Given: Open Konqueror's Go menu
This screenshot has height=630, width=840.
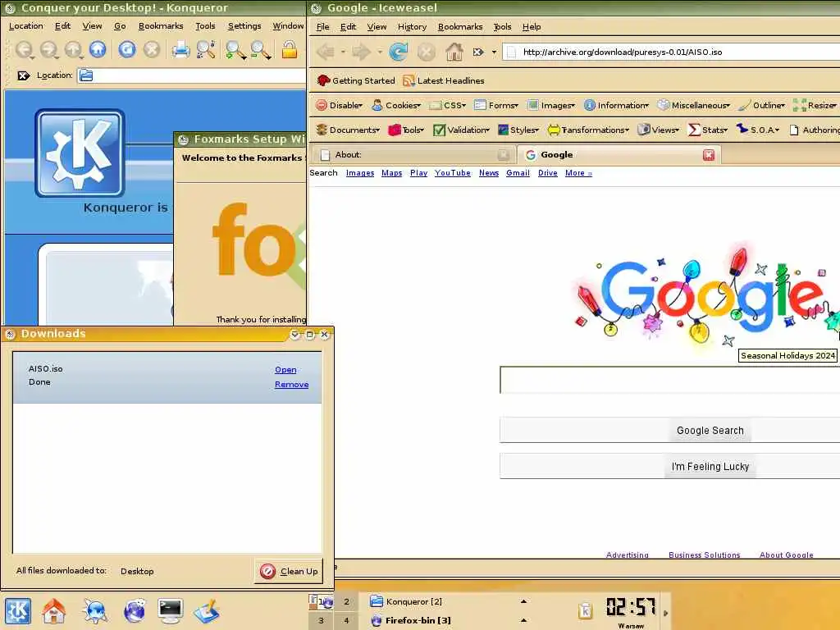Looking at the screenshot, I should [x=120, y=25].
